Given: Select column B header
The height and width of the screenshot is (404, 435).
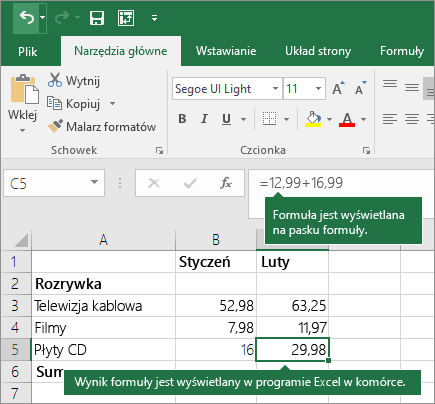Looking at the screenshot, I should (x=216, y=240).
